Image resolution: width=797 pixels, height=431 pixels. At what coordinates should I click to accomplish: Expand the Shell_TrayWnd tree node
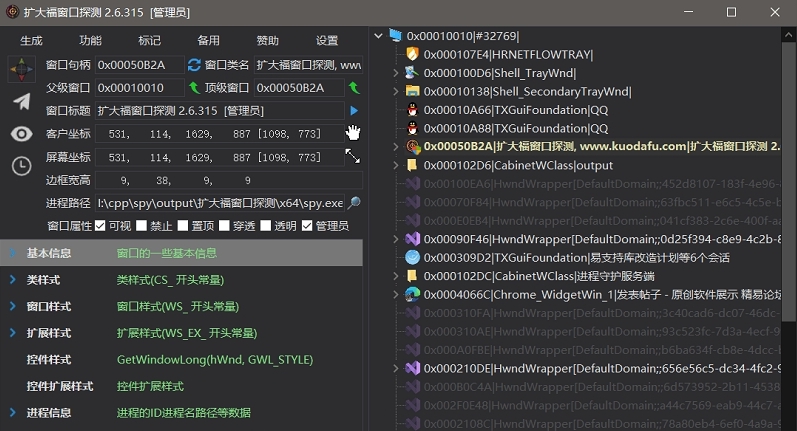tap(396, 73)
